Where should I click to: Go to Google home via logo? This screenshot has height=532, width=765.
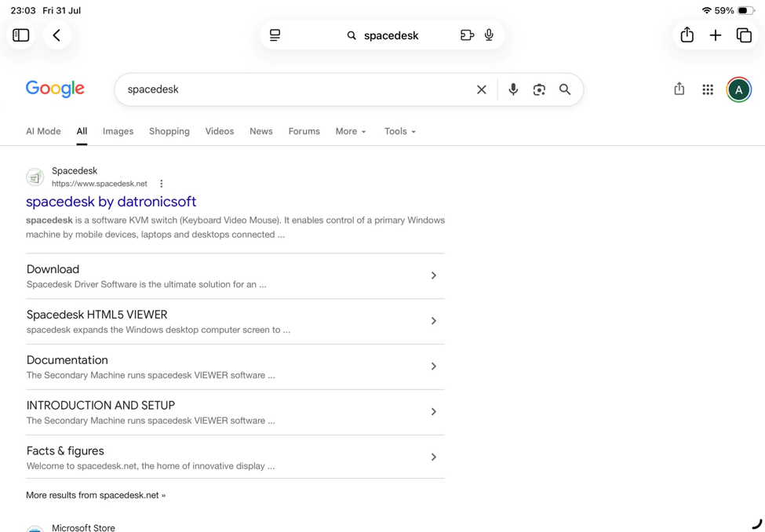pyautogui.click(x=55, y=89)
